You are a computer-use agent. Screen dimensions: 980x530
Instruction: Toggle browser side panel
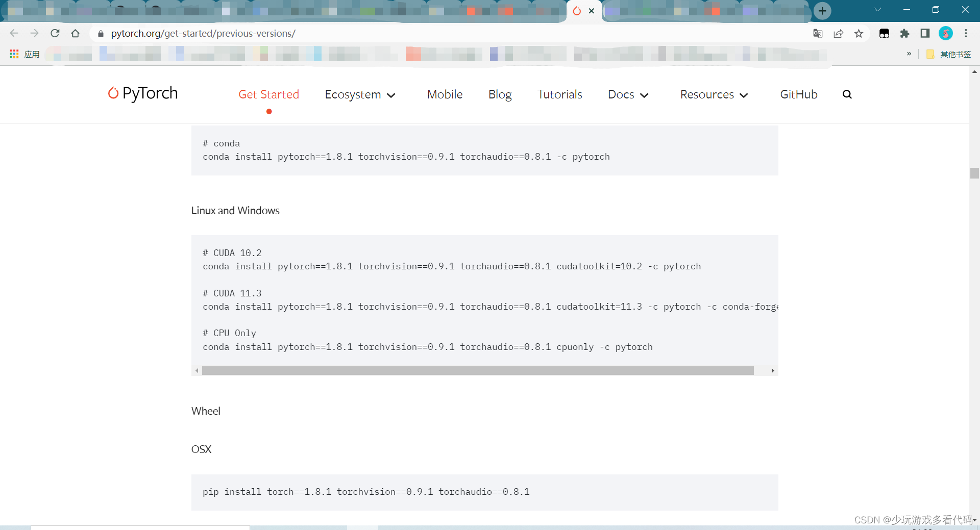pyautogui.click(x=925, y=34)
